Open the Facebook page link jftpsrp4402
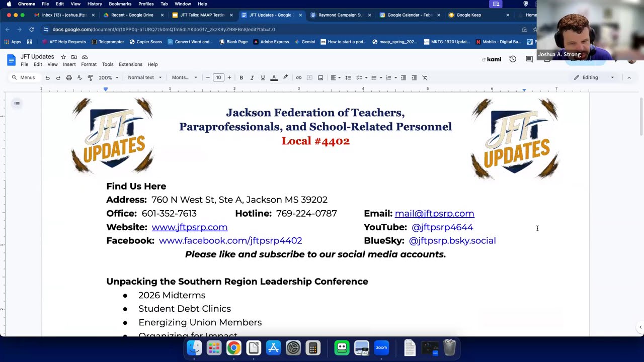Screen dimensions: 644x362 pyautogui.click(x=230, y=241)
